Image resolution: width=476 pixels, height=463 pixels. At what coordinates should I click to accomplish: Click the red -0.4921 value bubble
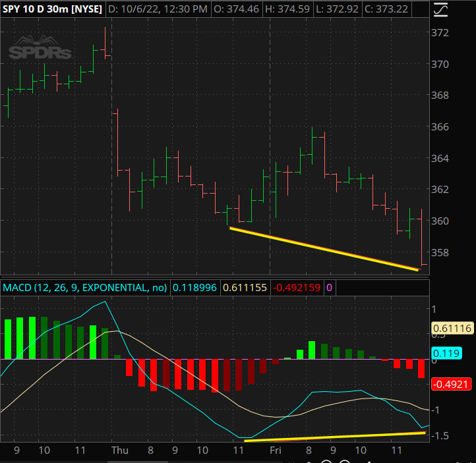pyautogui.click(x=451, y=384)
